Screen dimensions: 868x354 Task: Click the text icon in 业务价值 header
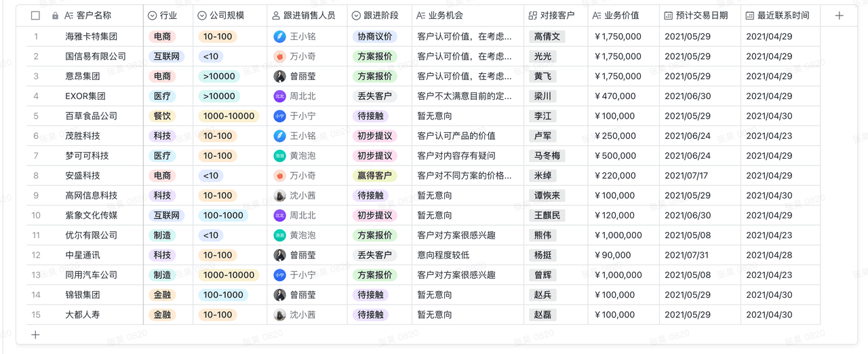[596, 16]
